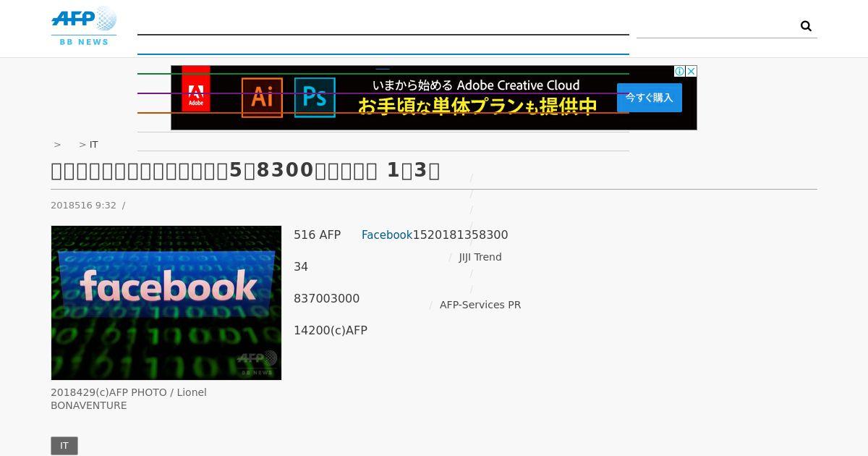Close the Adobe ad banner

coord(691,71)
